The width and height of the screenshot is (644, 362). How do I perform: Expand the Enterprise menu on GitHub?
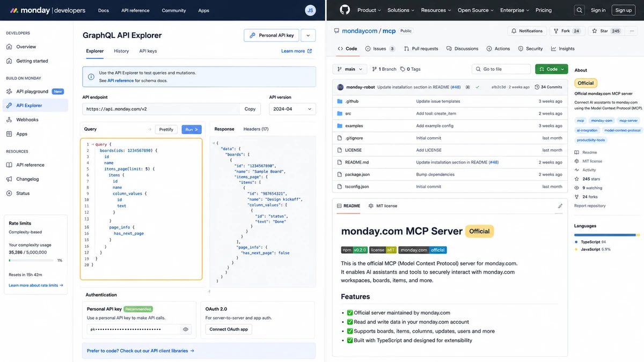pos(515,10)
